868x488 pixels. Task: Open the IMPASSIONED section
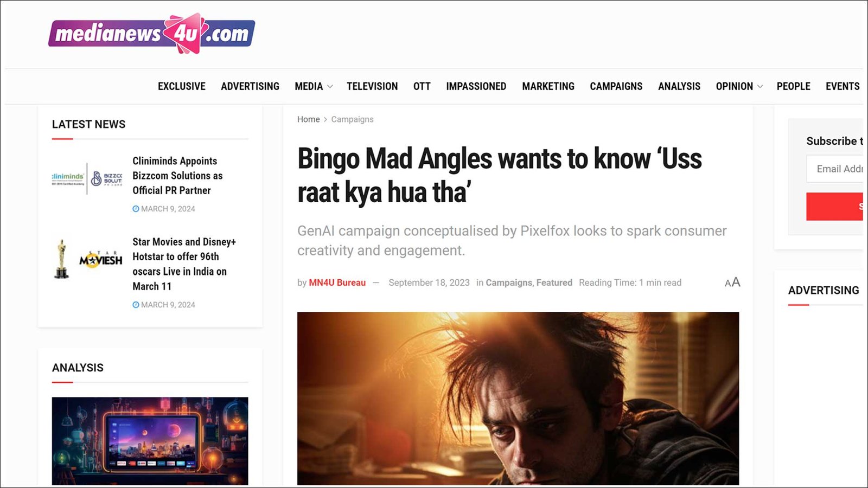pyautogui.click(x=476, y=86)
